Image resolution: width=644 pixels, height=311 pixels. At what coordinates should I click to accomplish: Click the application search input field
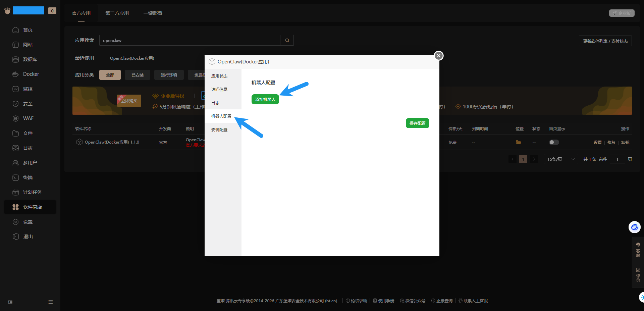190,40
